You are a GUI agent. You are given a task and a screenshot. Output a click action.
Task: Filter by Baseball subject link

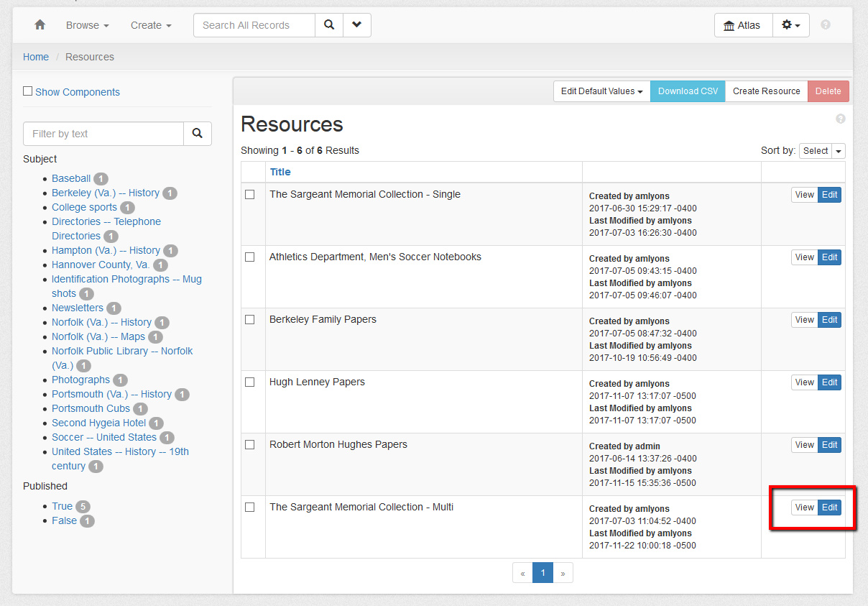[x=71, y=178]
